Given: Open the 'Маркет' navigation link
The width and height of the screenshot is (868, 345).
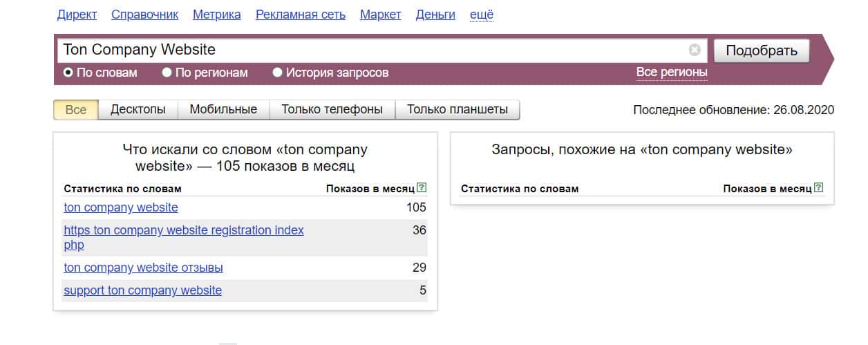Looking at the screenshot, I should click(381, 15).
